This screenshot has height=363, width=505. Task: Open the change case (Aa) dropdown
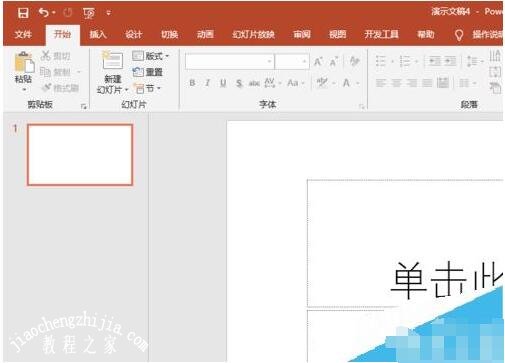pos(296,83)
